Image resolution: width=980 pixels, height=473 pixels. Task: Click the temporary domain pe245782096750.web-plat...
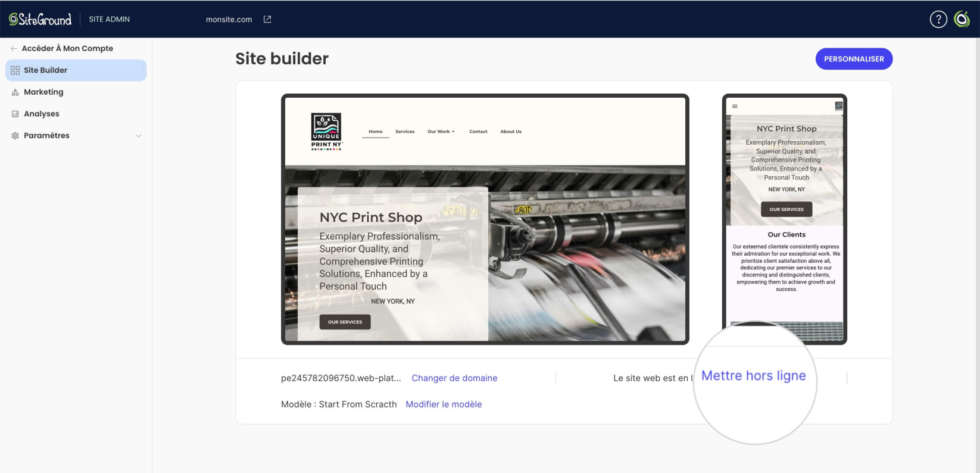(x=341, y=378)
